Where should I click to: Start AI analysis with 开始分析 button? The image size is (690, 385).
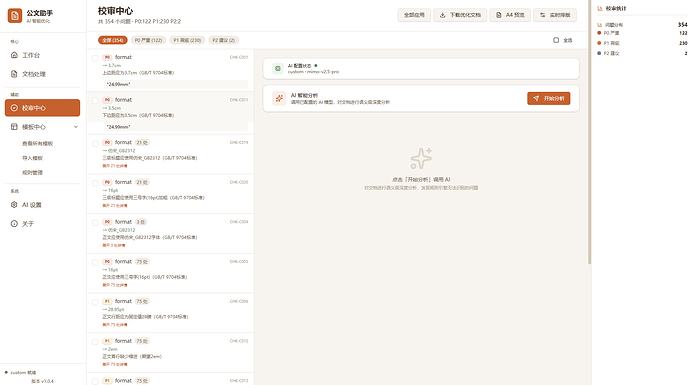coord(549,99)
